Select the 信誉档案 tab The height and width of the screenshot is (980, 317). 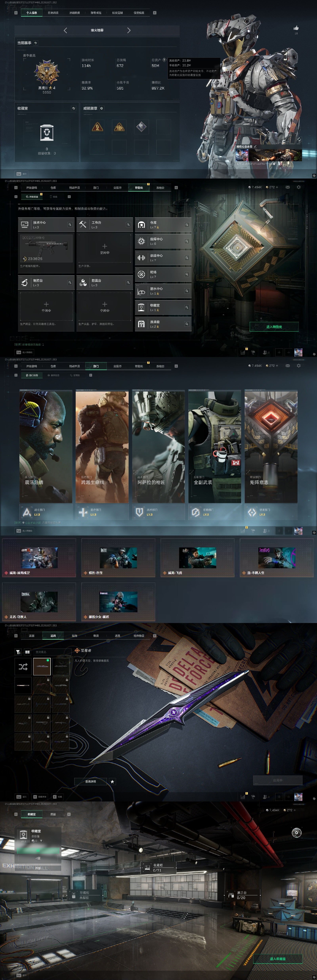139,13
